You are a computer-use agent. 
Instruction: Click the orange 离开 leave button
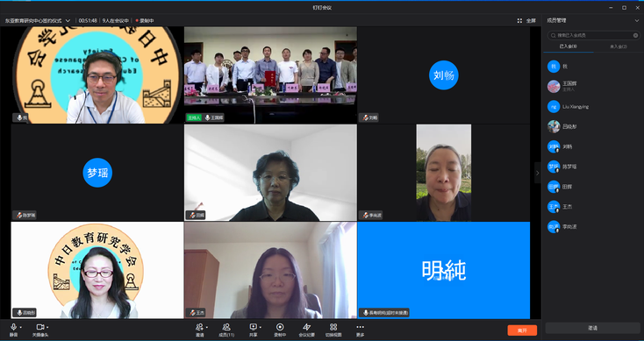(522, 330)
